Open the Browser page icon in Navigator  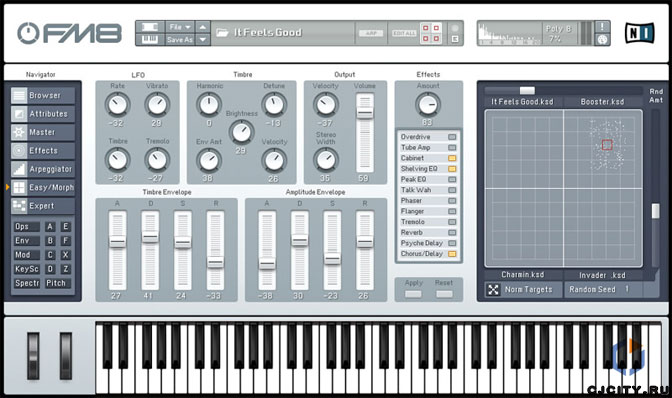19,95
